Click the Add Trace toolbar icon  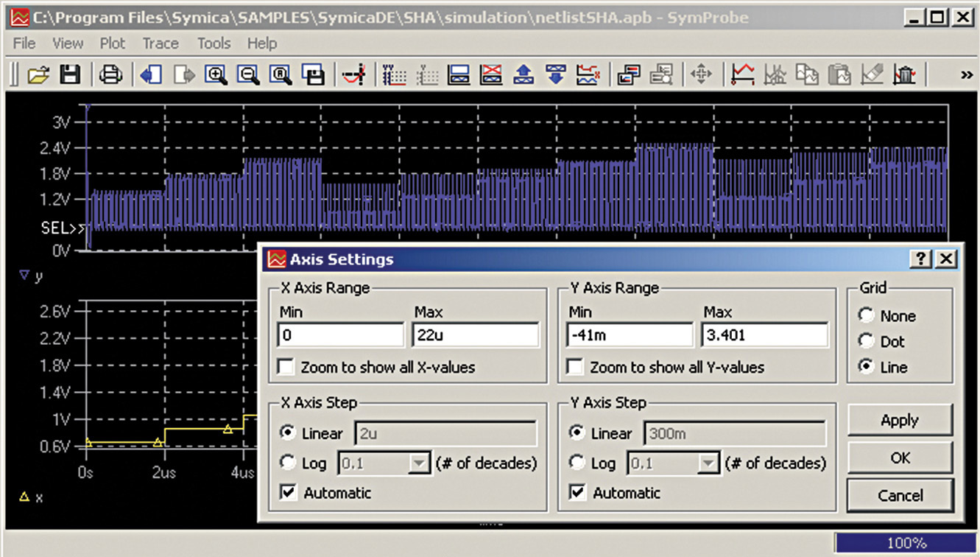click(744, 74)
